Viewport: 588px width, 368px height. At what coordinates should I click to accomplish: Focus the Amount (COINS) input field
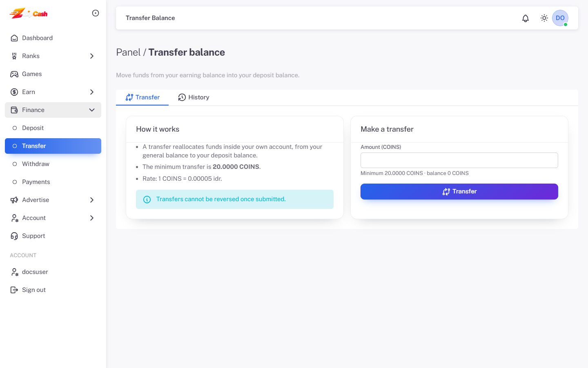click(459, 160)
